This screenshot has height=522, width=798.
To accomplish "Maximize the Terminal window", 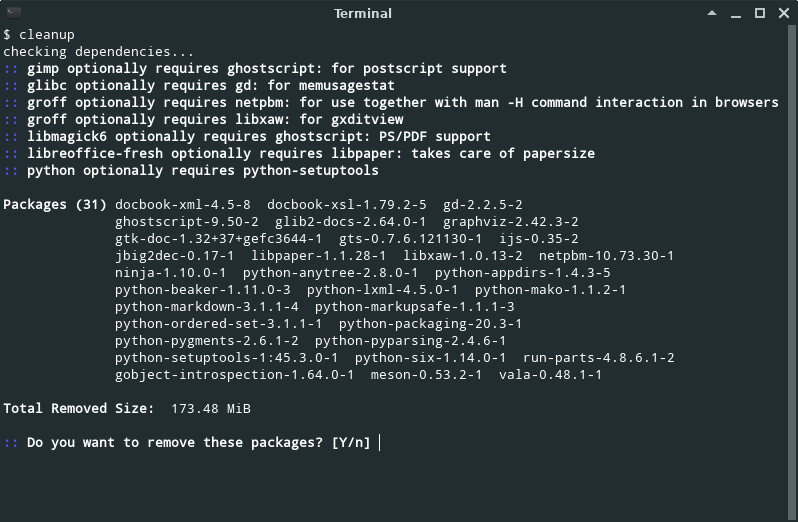I will 760,13.
